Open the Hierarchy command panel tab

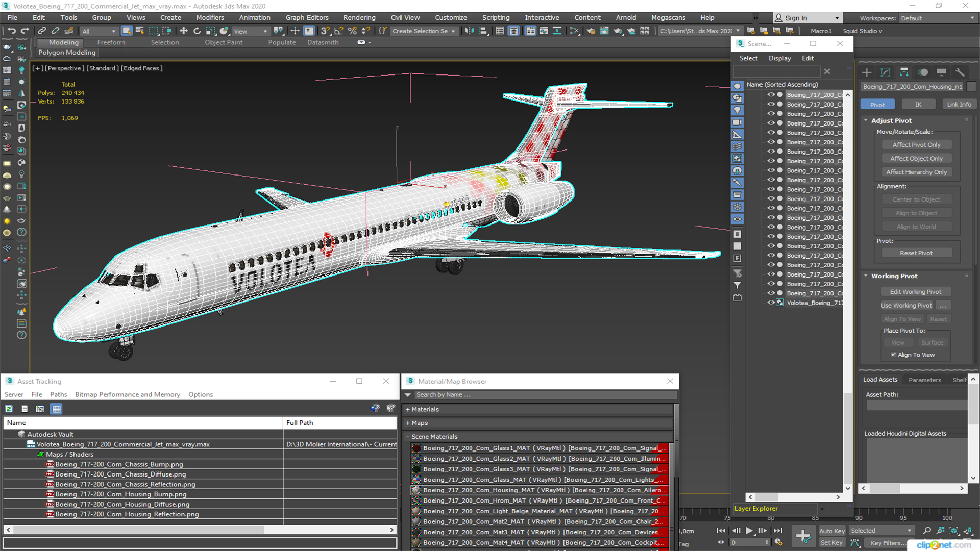click(904, 72)
